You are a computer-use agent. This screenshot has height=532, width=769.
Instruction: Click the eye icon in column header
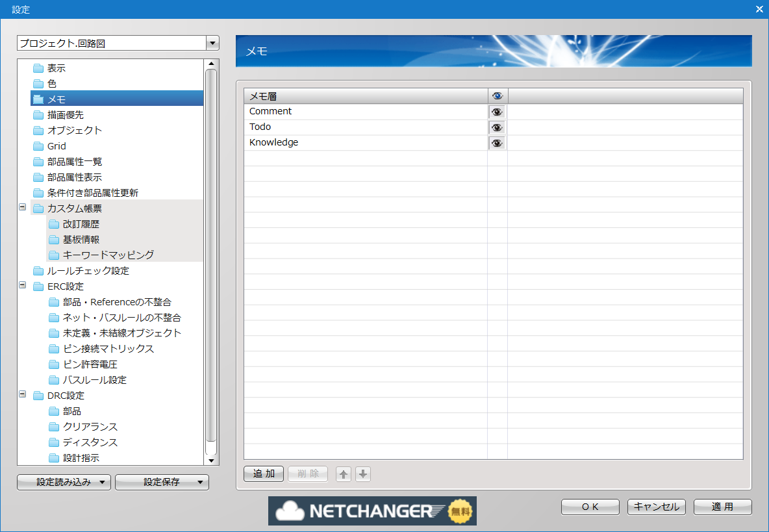pos(498,96)
